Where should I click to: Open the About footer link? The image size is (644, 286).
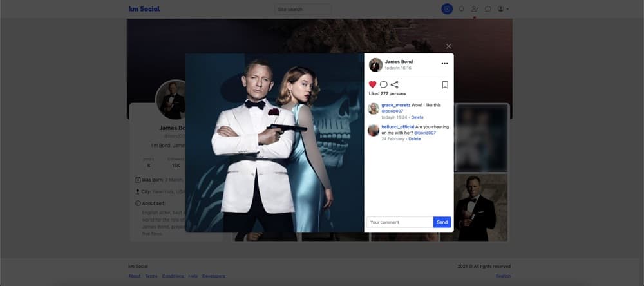coord(135,276)
